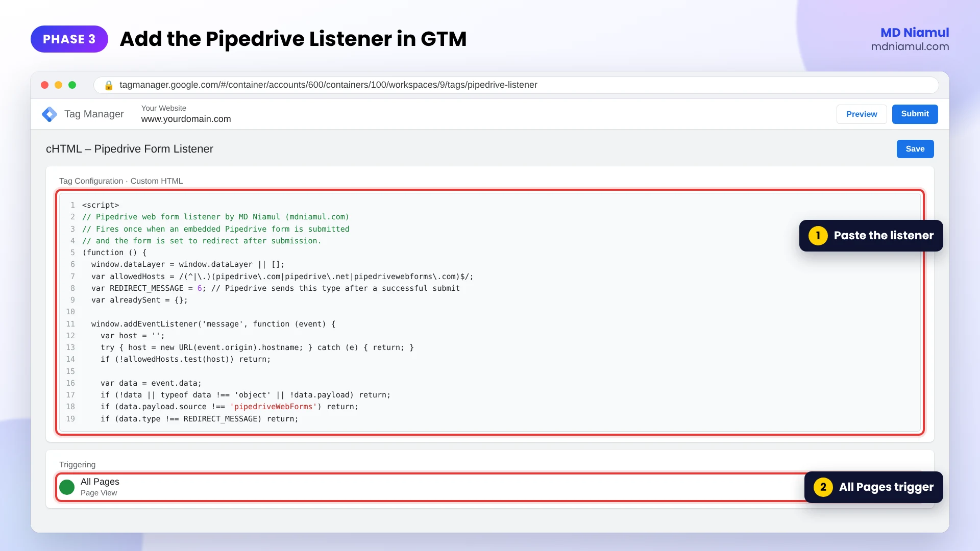Click the Your Website account label
Image resolution: width=980 pixels, height=551 pixels.
point(163,108)
